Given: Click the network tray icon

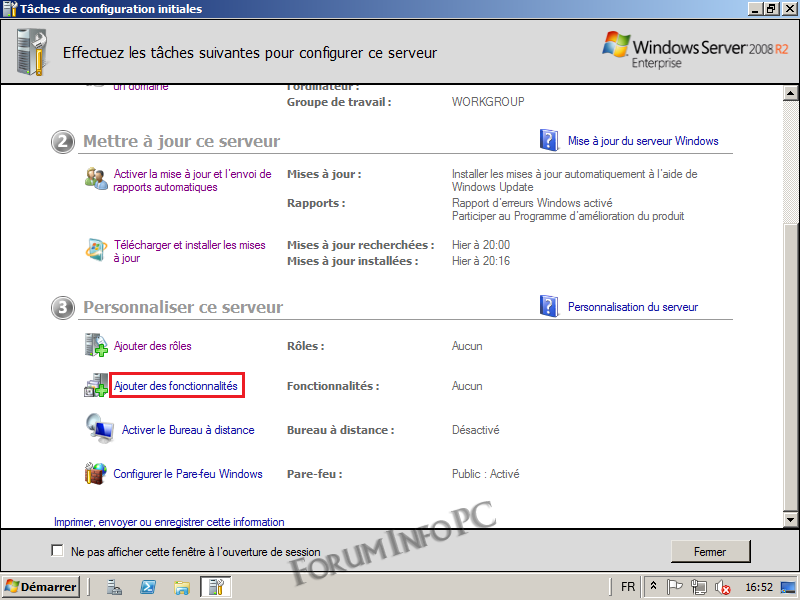Looking at the screenshot, I should coord(698,587).
